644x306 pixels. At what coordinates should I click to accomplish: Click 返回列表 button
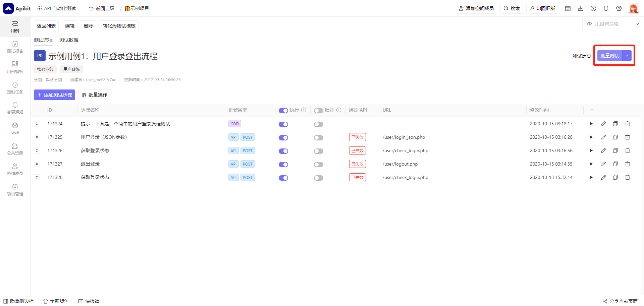[x=46, y=26]
